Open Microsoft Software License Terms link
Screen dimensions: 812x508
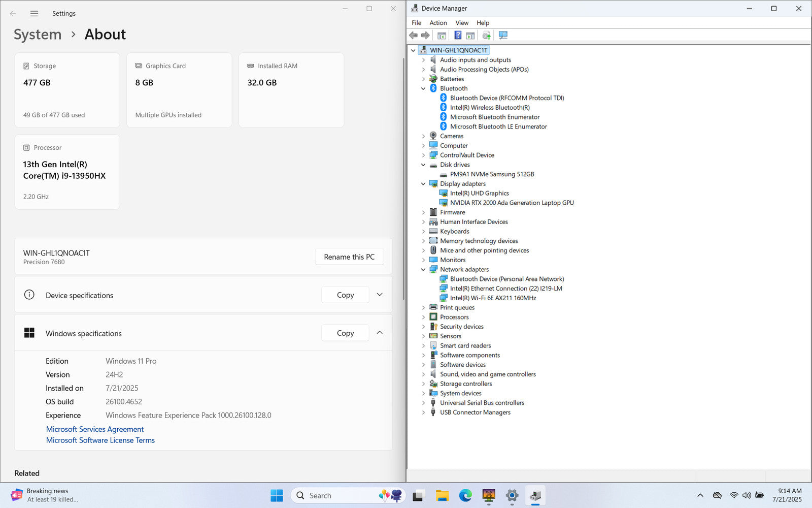100,440
